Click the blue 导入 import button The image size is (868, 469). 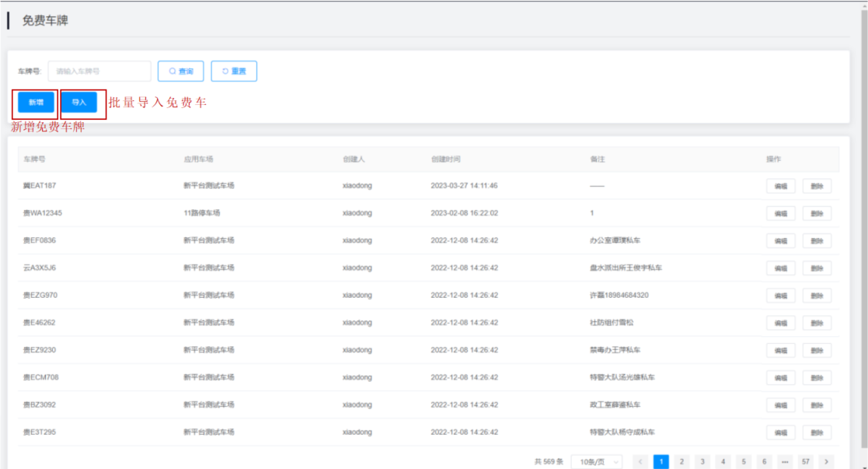click(78, 103)
